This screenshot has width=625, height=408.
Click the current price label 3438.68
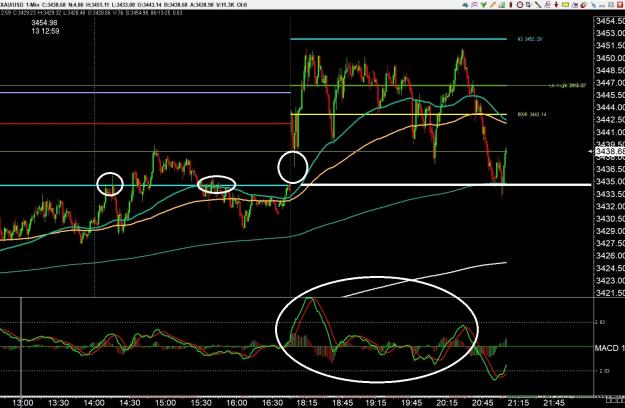tap(610, 151)
